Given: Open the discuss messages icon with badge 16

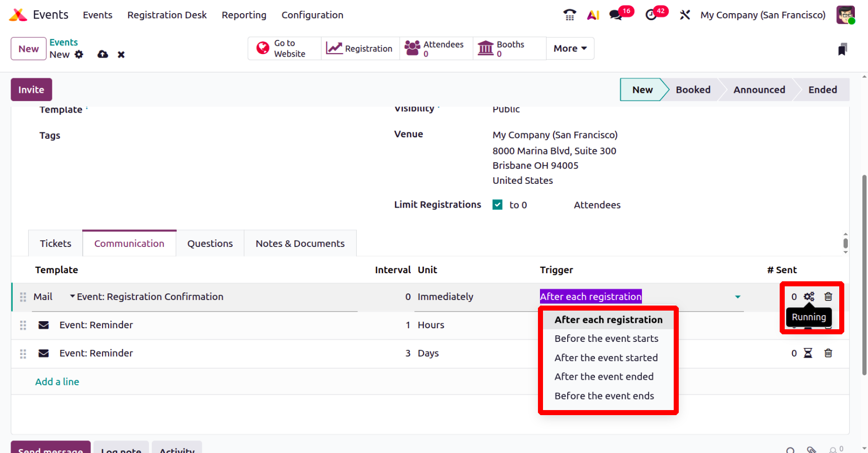Looking at the screenshot, I should (616, 15).
